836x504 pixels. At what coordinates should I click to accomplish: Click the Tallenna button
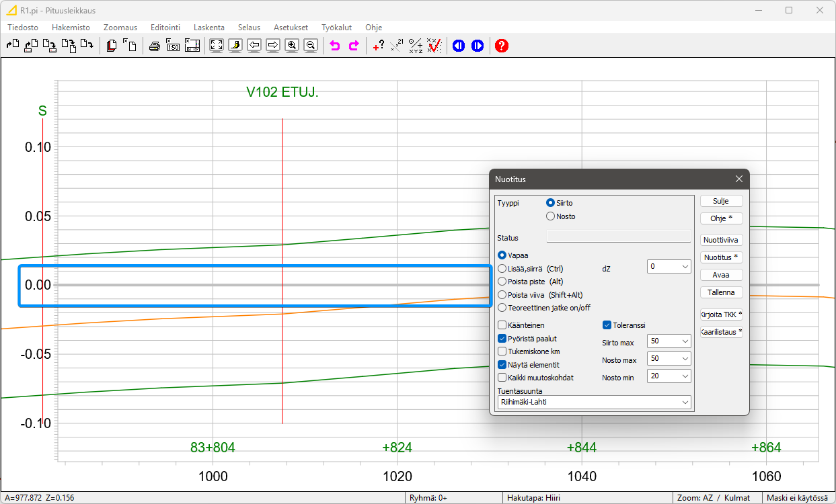pos(721,293)
